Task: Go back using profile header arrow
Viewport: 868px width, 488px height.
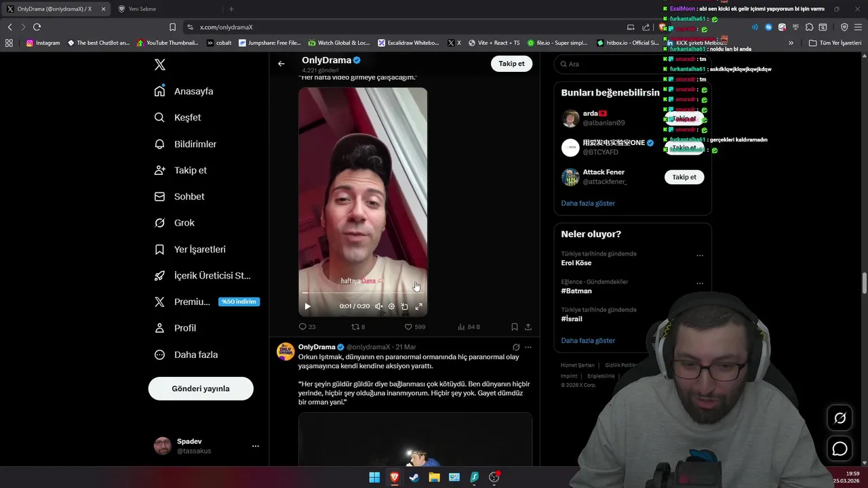Action: coord(281,64)
